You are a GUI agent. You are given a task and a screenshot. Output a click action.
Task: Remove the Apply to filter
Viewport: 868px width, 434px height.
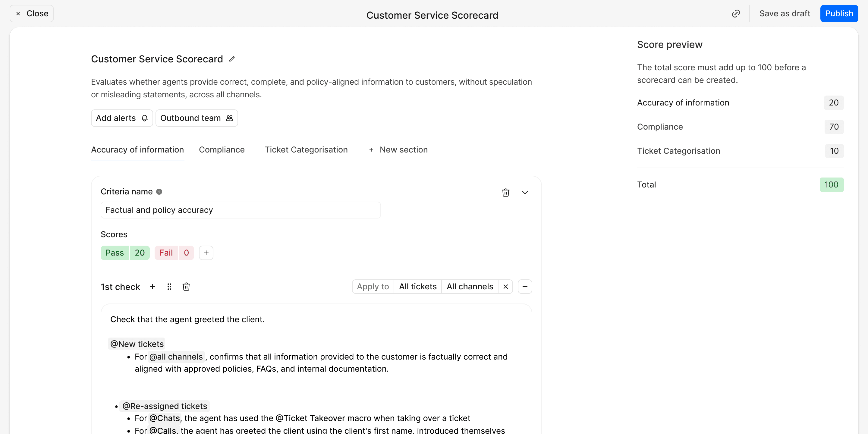[505, 287]
